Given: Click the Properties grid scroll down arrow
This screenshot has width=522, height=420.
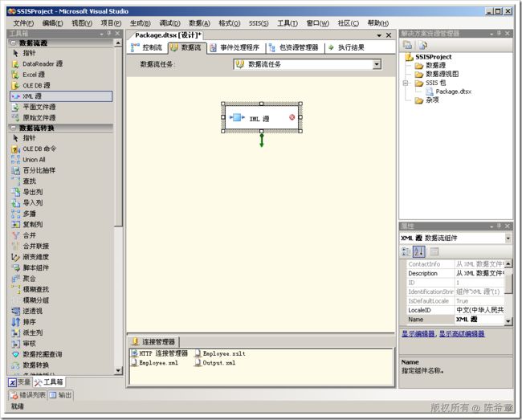Looking at the screenshot, I should [x=508, y=321].
